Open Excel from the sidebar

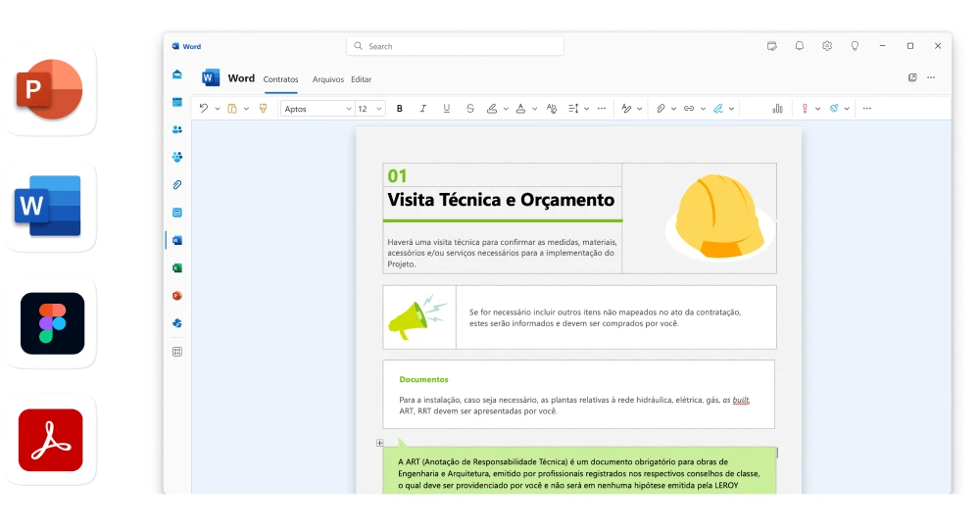[177, 268]
